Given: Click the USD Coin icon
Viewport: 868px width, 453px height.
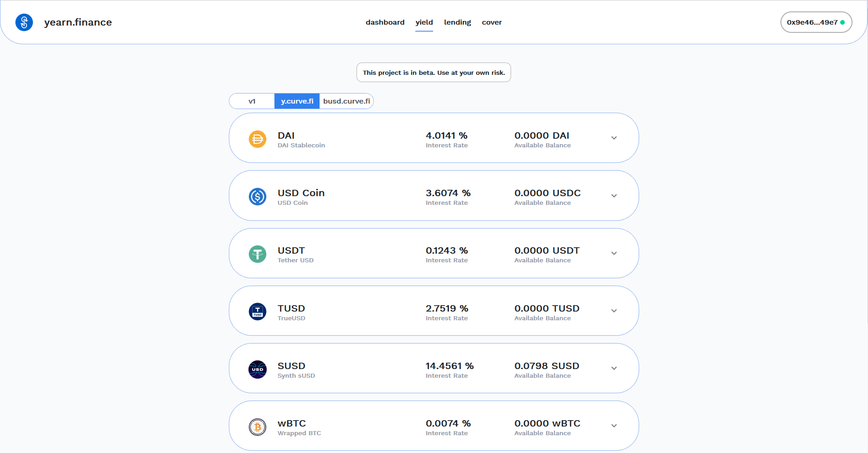Looking at the screenshot, I should click(x=258, y=197).
